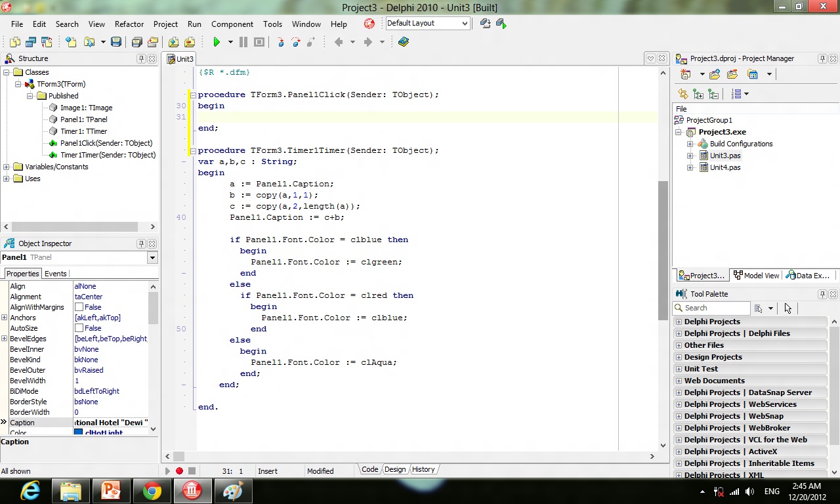Screen dimensions: 840x504
Task: Expand the Uses node in Structure
Action: (7, 178)
